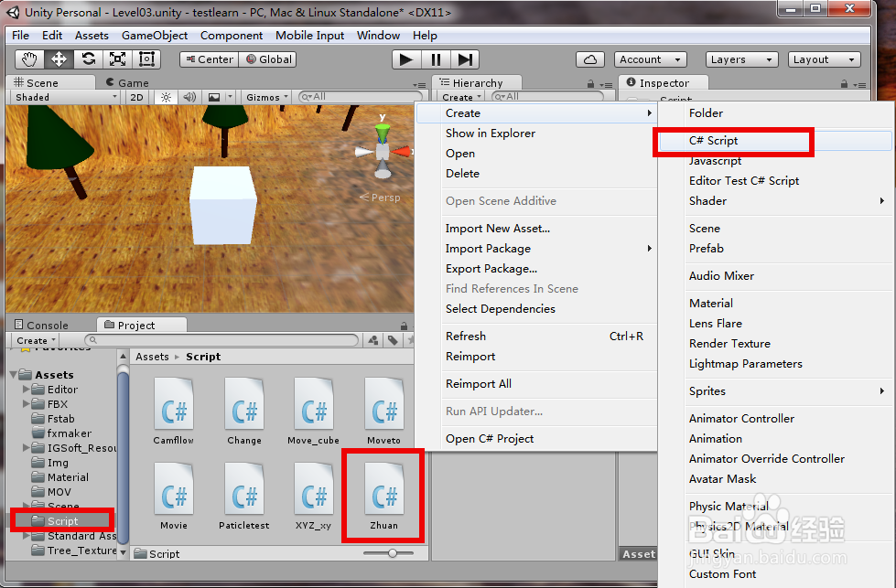Select the XYZ_xy script asset
The height and width of the screenshot is (588, 896).
pos(314,497)
